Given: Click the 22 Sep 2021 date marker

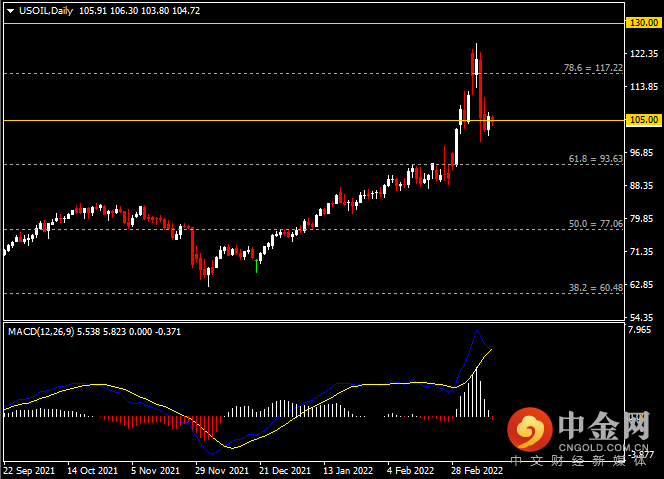Looking at the screenshot, I should click(29, 471).
